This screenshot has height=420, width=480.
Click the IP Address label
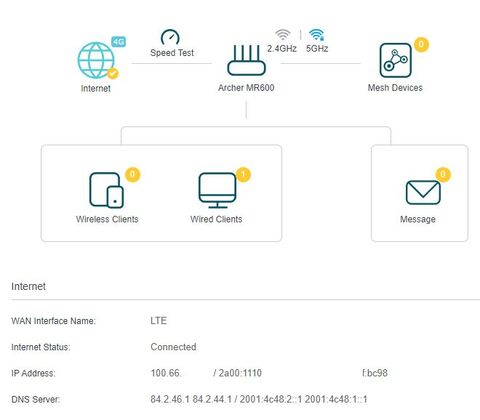click(x=33, y=373)
